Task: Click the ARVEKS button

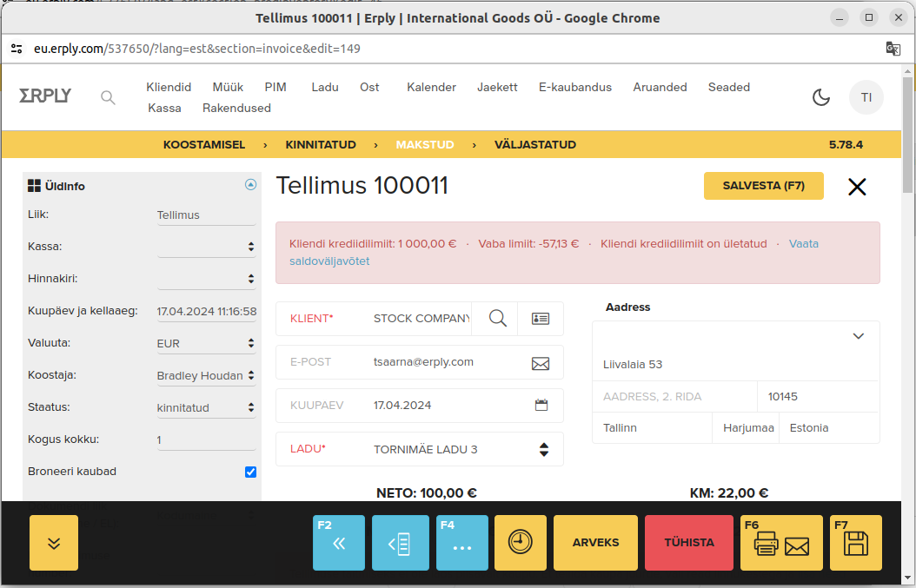Action: tap(596, 543)
